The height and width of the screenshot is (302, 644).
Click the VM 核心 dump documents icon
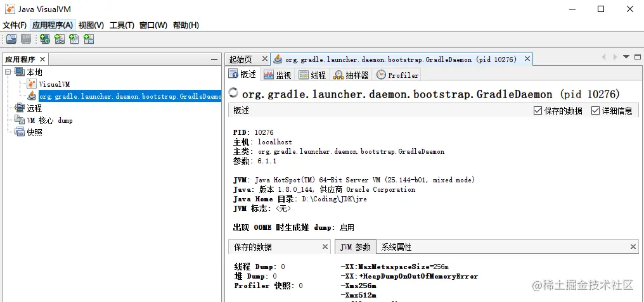(x=19, y=120)
